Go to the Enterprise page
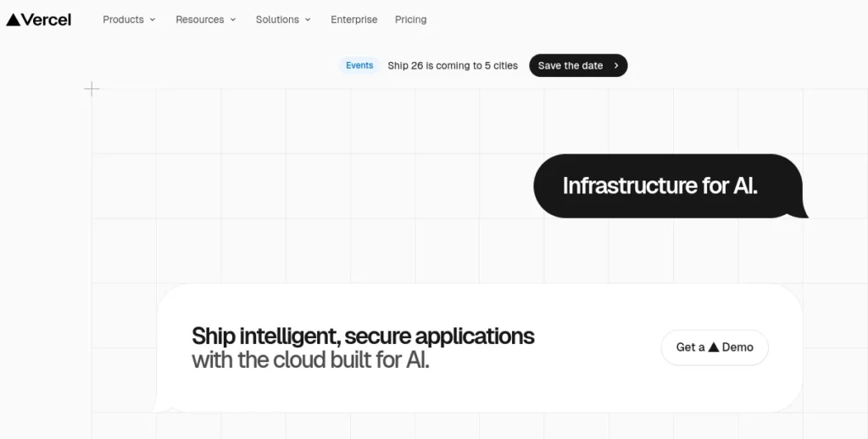 click(353, 19)
